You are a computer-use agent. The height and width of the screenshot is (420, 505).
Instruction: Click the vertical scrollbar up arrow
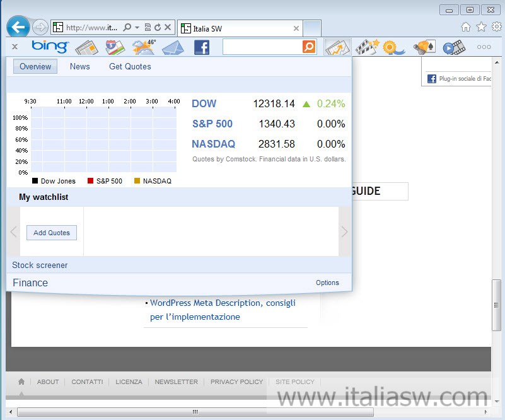click(x=497, y=62)
